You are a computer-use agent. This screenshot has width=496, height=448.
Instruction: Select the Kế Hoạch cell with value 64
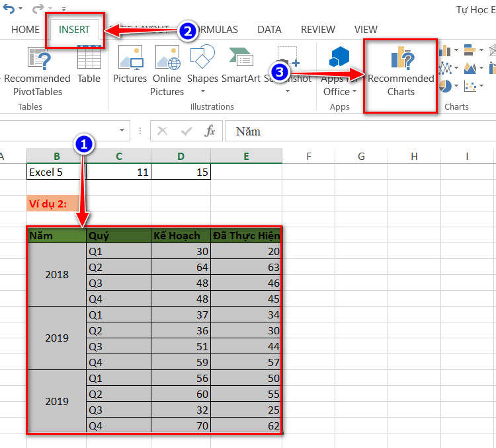pos(181,267)
